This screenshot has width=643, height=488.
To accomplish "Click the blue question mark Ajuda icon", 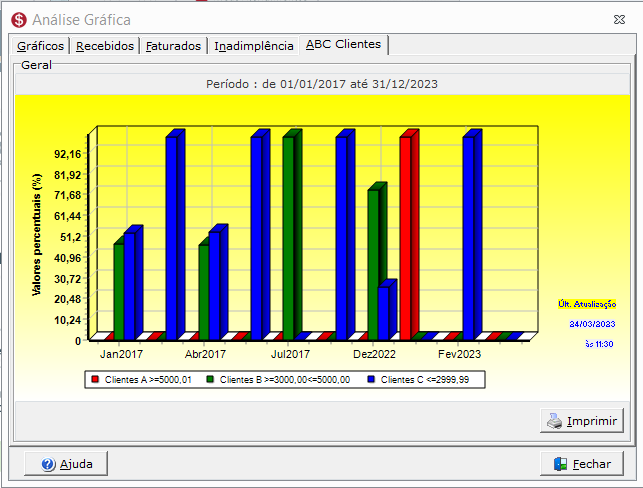I will click(x=48, y=464).
